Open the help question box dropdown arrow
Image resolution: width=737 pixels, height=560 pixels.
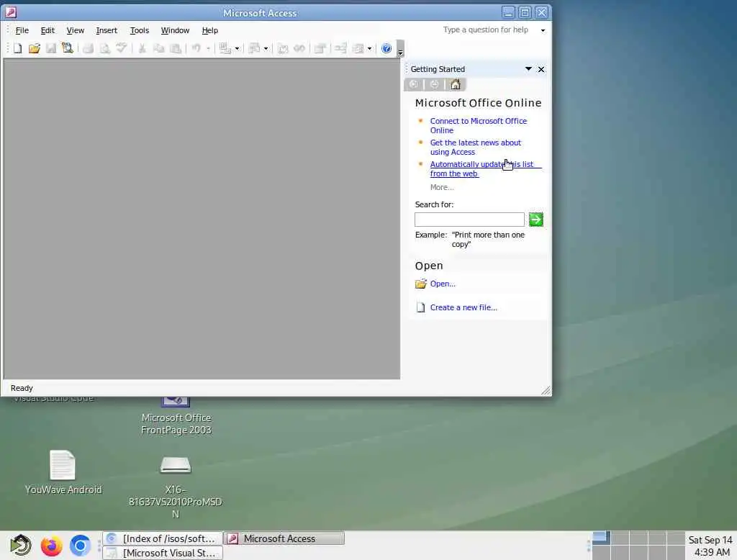click(x=543, y=30)
